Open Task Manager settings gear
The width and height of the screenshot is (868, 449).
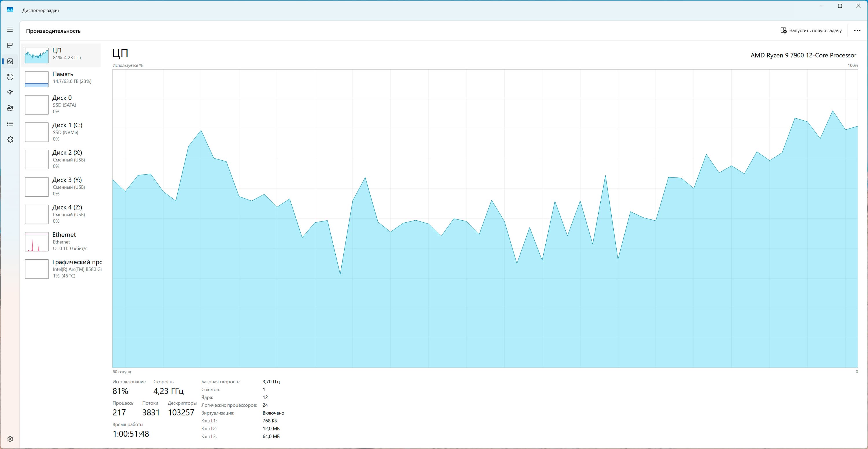pos(10,439)
